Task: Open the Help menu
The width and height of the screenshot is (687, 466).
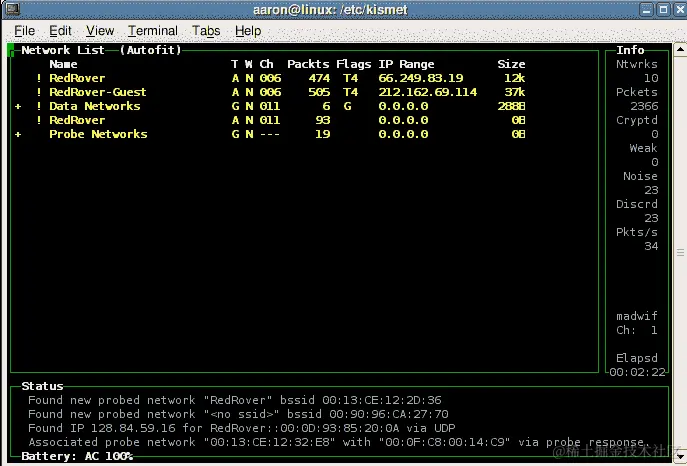Action: [248, 31]
